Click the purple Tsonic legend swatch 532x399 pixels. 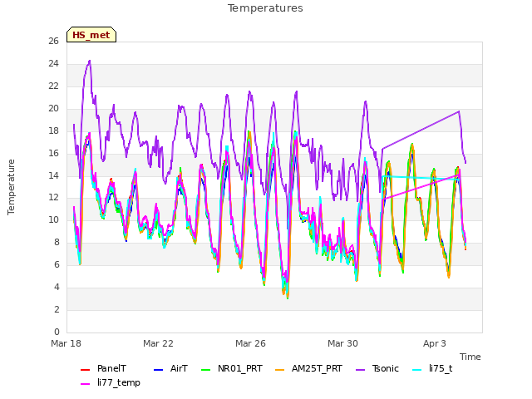point(360,369)
